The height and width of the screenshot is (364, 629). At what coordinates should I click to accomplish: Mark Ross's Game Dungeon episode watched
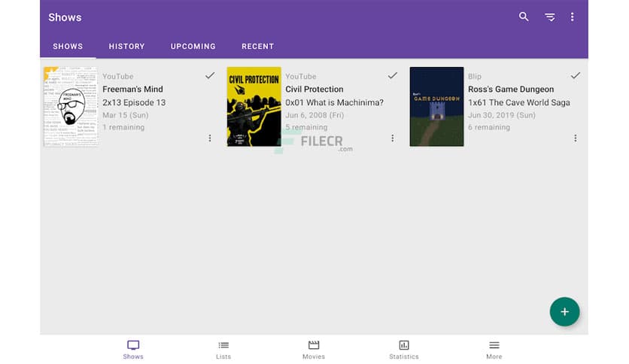(575, 76)
